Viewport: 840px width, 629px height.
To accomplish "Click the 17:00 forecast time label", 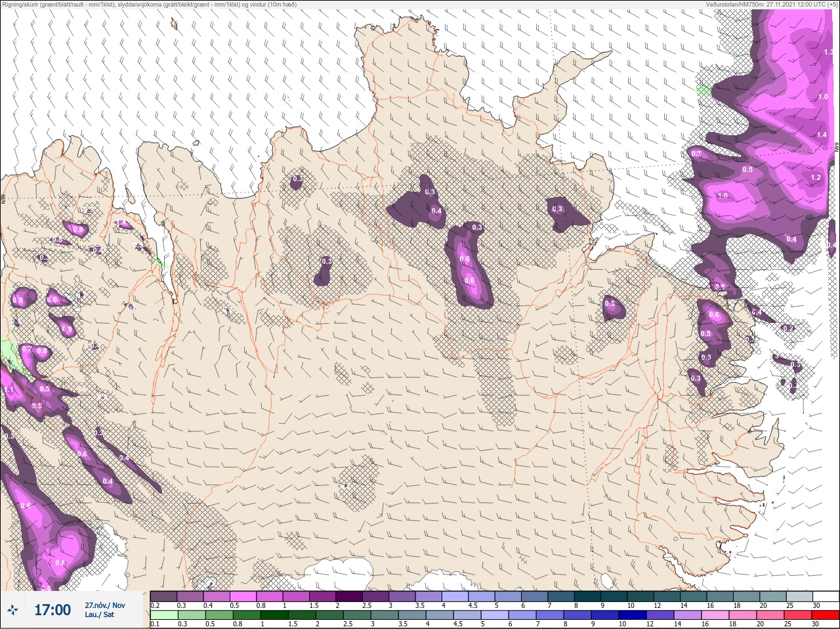I will coord(52,610).
